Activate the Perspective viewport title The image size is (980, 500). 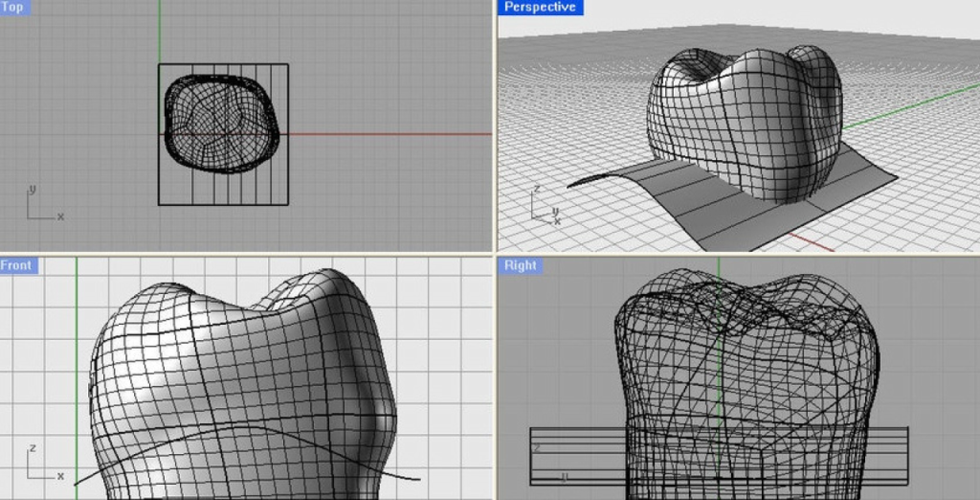pyautogui.click(x=540, y=7)
